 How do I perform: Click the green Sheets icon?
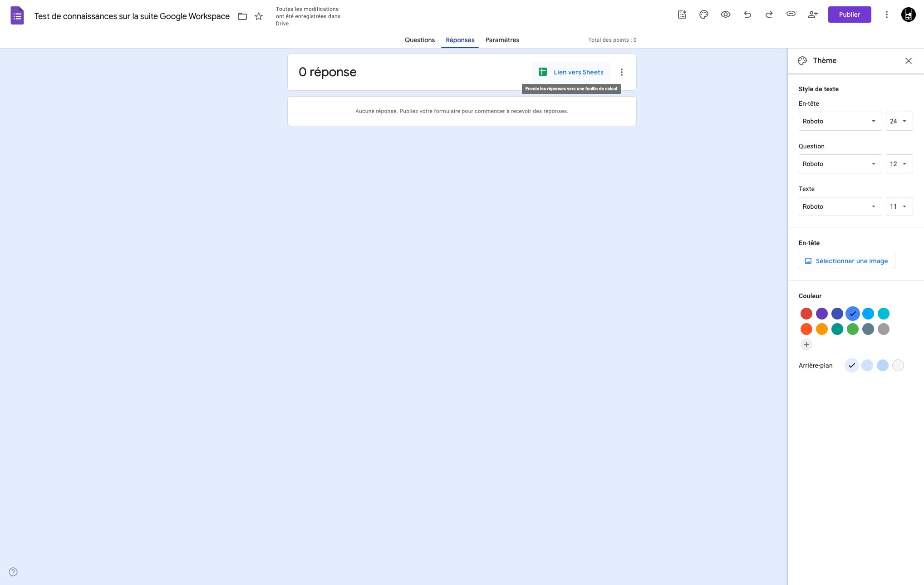[x=542, y=72]
